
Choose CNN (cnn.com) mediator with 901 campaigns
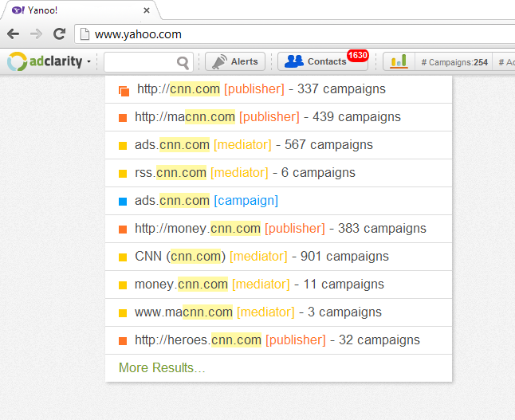pyautogui.click(x=278, y=257)
